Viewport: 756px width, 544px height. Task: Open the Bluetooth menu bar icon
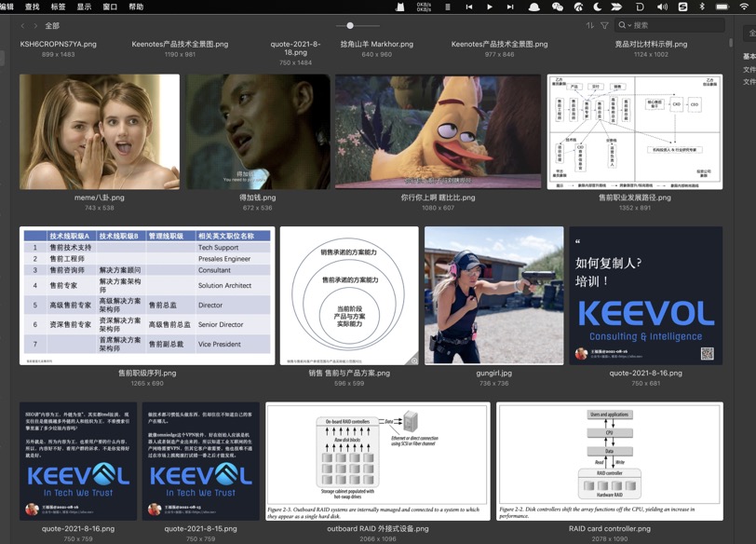coord(702,7)
